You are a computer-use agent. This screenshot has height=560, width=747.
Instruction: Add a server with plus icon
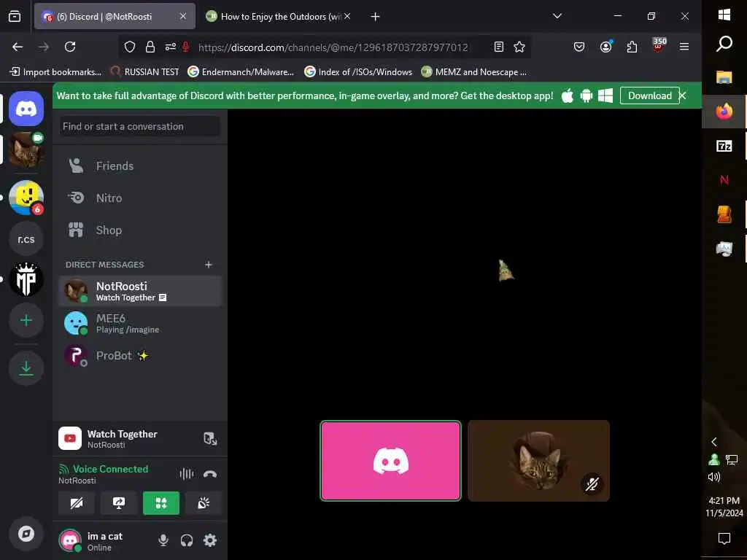point(26,321)
